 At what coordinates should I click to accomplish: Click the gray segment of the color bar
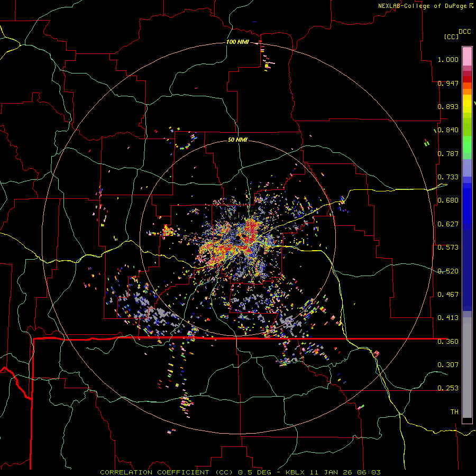point(467,368)
